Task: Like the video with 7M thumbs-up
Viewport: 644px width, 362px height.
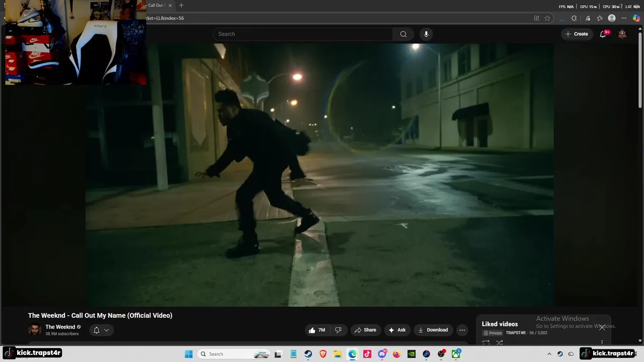Action: [317, 330]
